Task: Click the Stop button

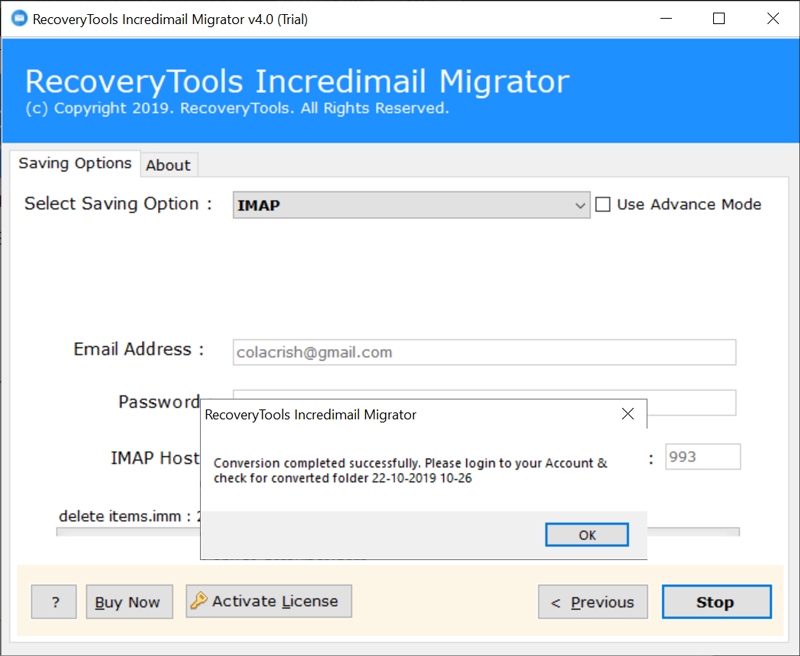Action: click(716, 602)
